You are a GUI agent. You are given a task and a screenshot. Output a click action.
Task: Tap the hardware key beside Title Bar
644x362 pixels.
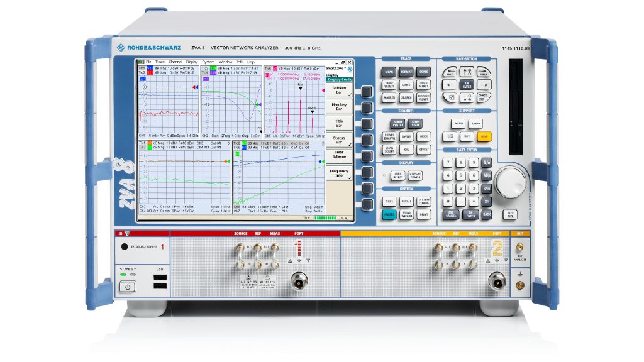click(367, 124)
